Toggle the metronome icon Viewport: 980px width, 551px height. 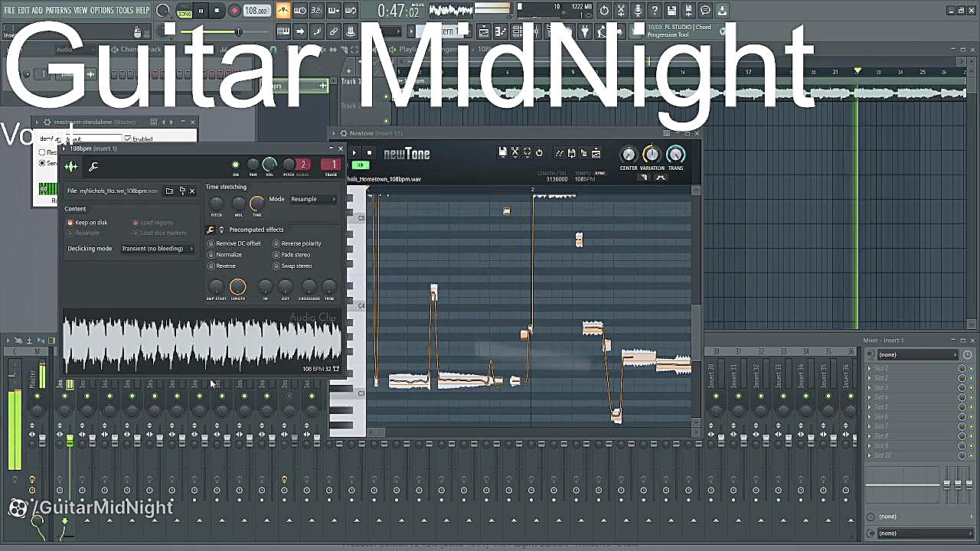pos(283,11)
